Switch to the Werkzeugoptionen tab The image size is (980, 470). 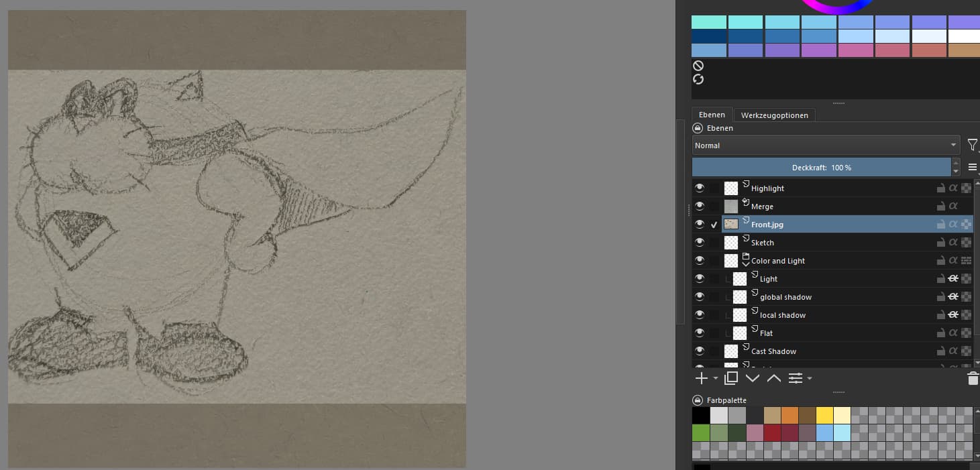click(774, 115)
